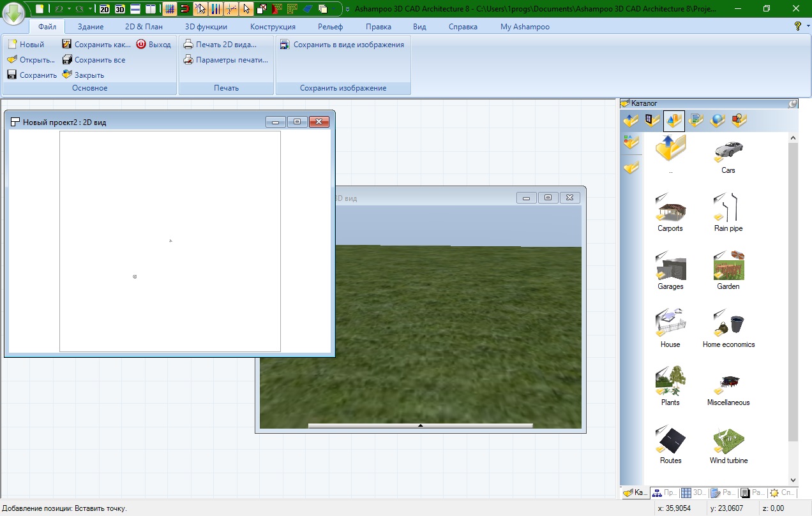Click Сохранить в виде изображения button
Viewport: 812px width, 516px height.
pyautogui.click(x=342, y=45)
